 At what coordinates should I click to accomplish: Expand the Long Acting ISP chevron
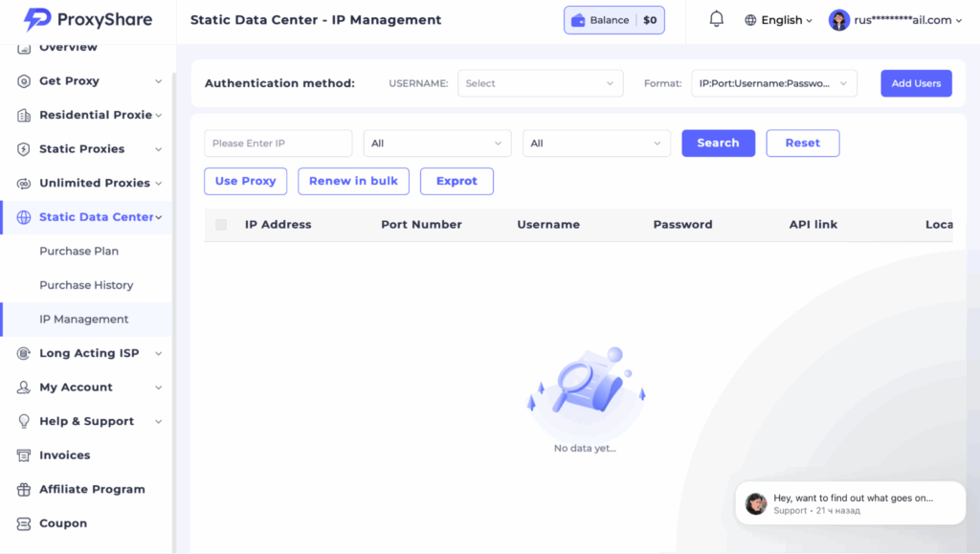pos(158,353)
